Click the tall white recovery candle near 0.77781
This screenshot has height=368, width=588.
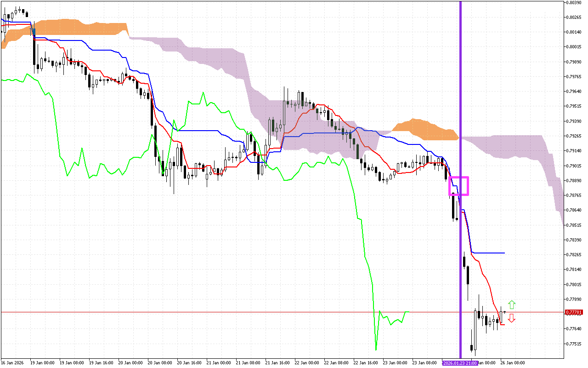pyautogui.click(x=475, y=329)
